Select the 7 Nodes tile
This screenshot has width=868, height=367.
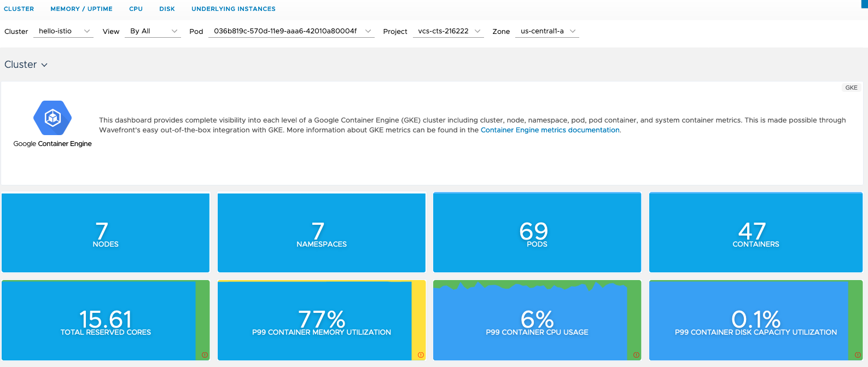pos(106,232)
